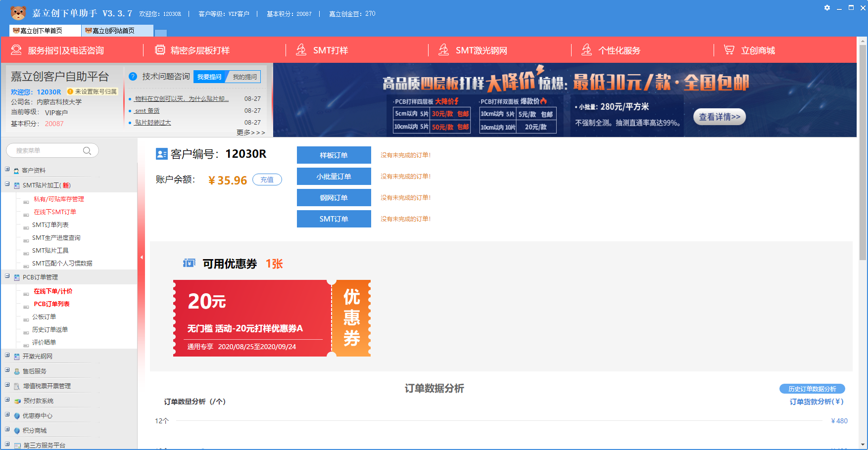Click the 小批量订单 button
This screenshot has width=868, height=450.
(334, 176)
